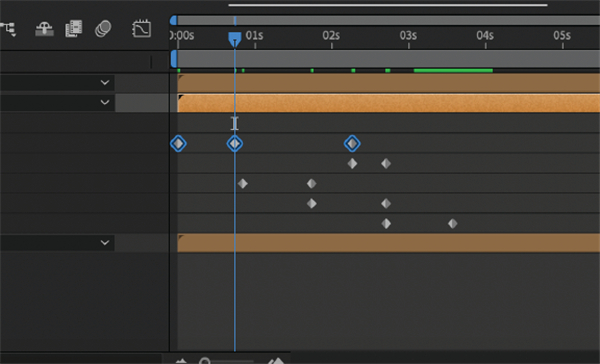Screen dimensions: 600x364
Task: Click the 0:00s label on the time ruler
Action: coord(182,36)
